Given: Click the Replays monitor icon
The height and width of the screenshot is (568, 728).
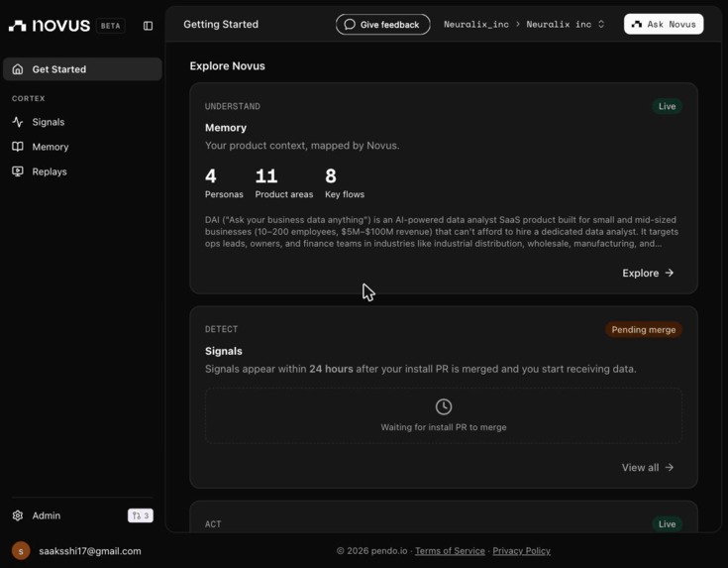Looking at the screenshot, I should click(x=18, y=171).
